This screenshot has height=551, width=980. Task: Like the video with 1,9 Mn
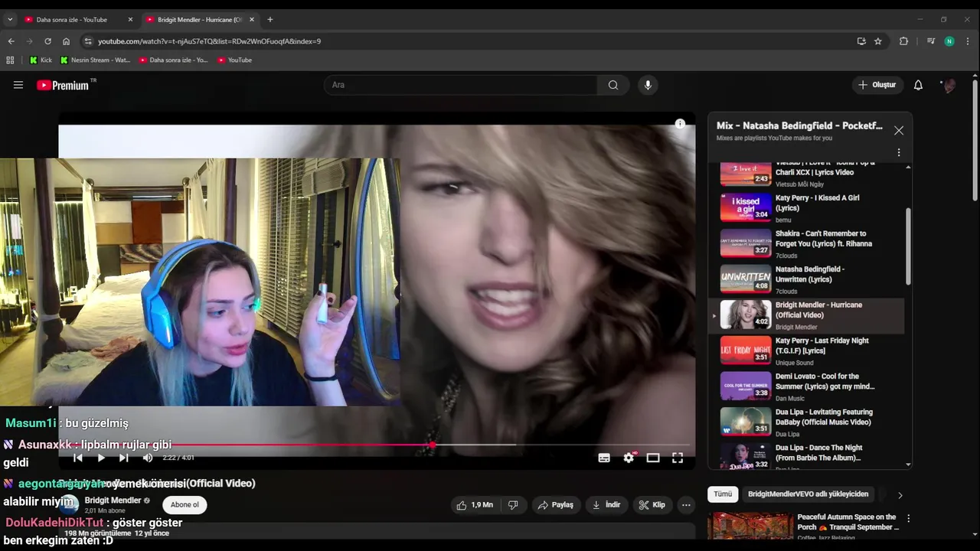(x=475, y=505)
